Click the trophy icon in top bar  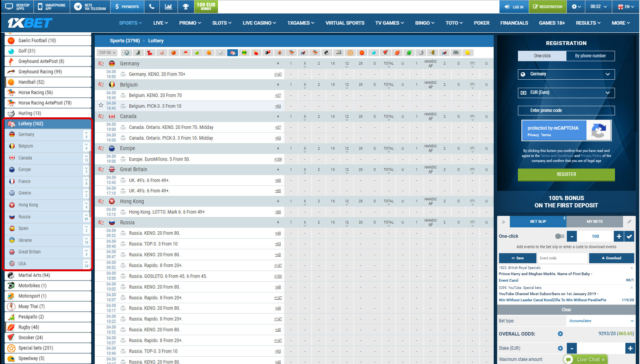coord(186,7)
